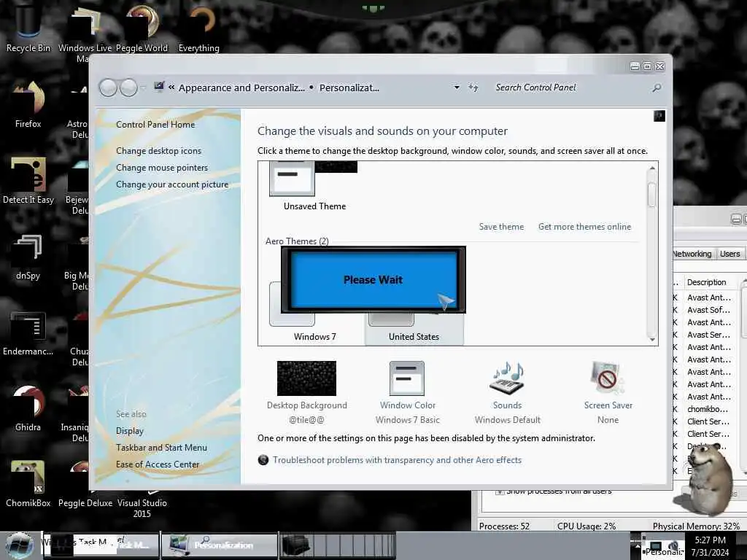
Task: Open dnSpy desktop shortcut
Action: click(x=28, y=257)
